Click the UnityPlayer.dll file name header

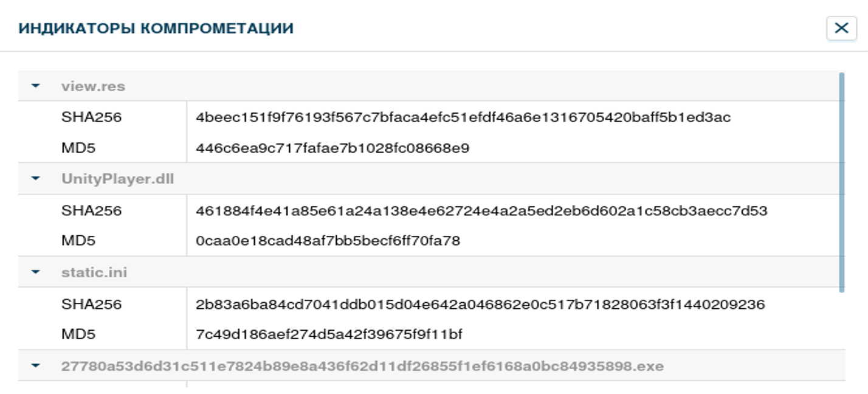coord(117,179)
